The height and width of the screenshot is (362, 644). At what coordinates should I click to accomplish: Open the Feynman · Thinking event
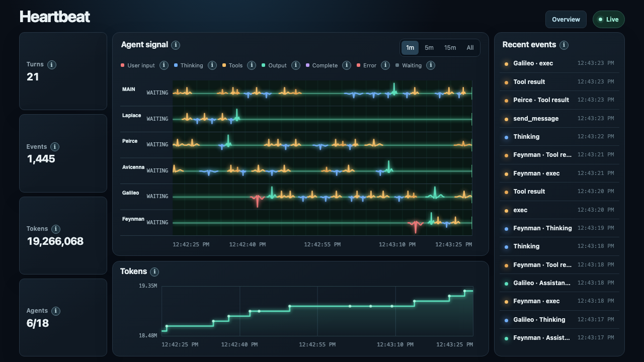(x=559, y=228)
